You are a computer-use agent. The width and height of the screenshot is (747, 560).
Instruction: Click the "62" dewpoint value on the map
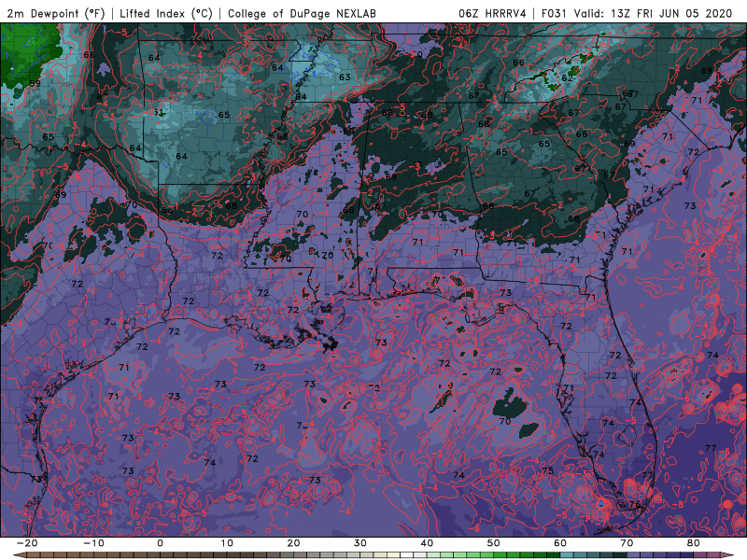pos(567,77)
